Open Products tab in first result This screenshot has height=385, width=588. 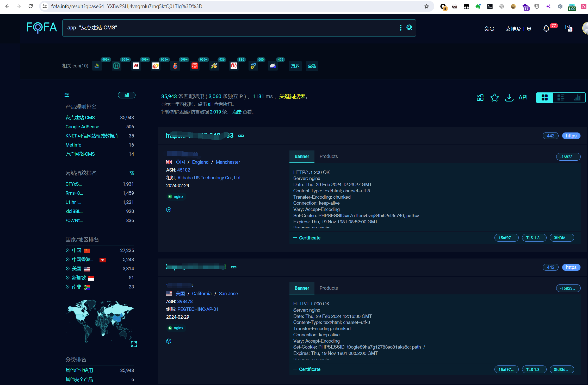tap(329, 156)
